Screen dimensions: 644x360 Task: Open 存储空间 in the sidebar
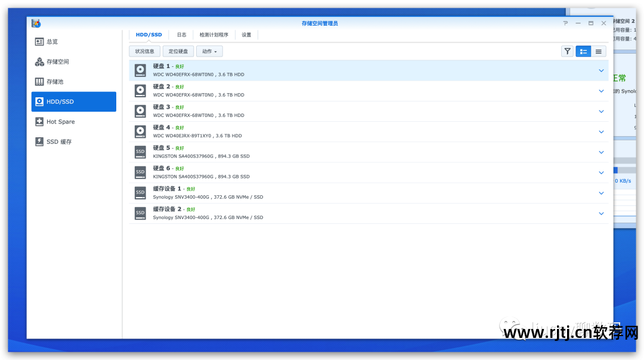coord(57,61)
